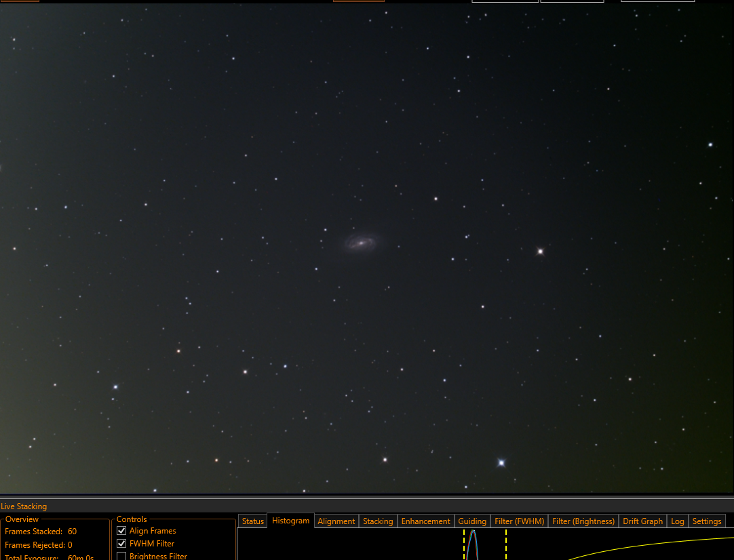Screen dimensions: 734x560
Task: Show the Drift Graph tab
Action: pyautogui.click(x=642, y=521)
